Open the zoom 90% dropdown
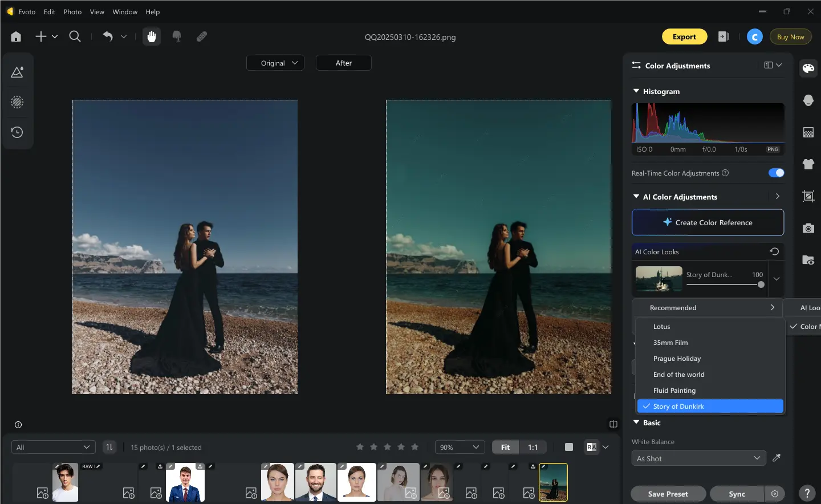The width and height of the screenshot is (821, 504). point(460,447)
